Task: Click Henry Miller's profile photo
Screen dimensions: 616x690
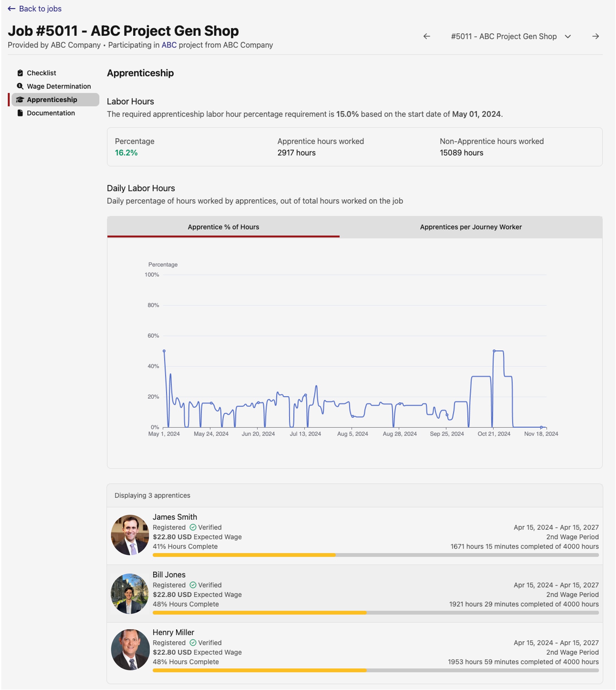Action: coord(130,650)
